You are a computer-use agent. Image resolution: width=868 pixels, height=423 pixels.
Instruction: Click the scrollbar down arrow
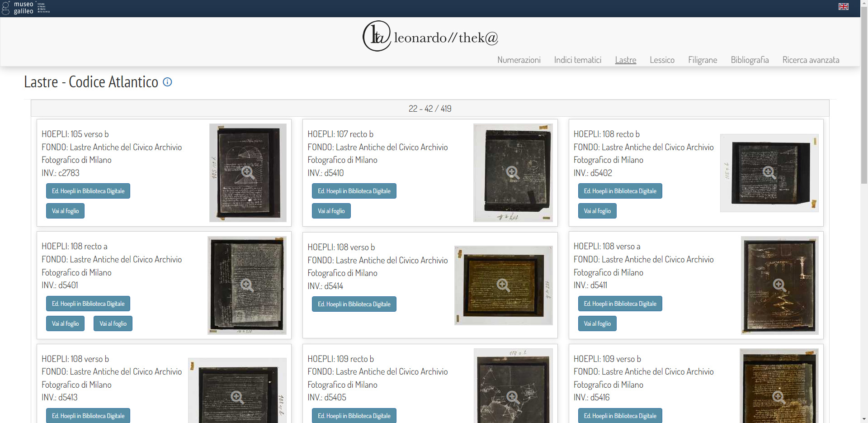(x=864, y=419)
